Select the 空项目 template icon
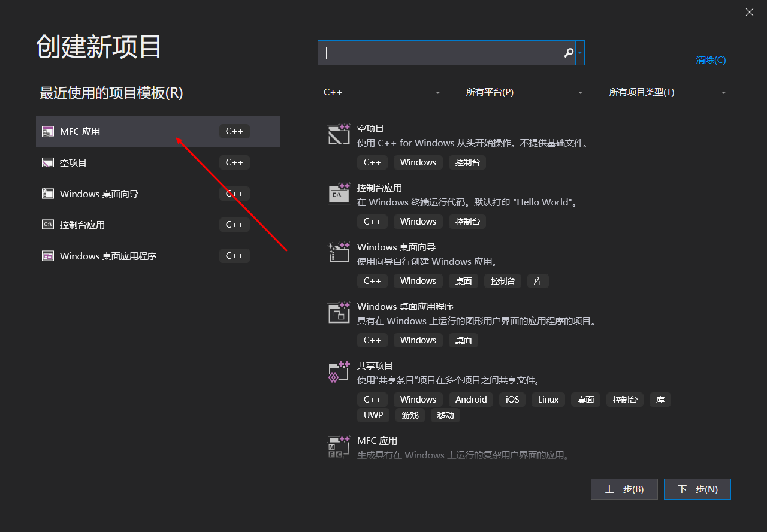 339,134
